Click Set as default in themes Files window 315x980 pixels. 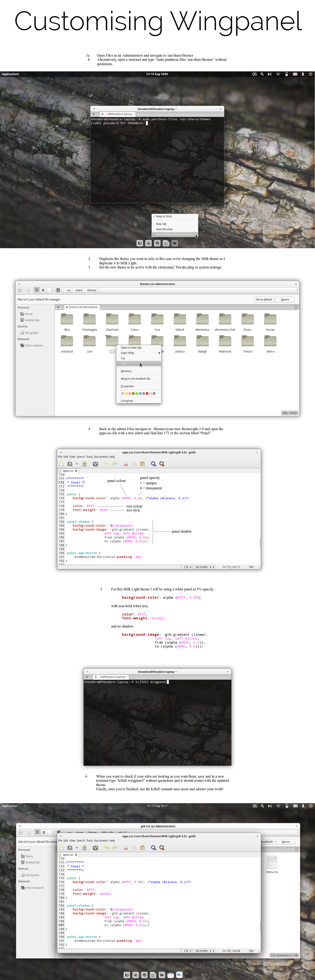pyautogui.click(x=264, y=300)
